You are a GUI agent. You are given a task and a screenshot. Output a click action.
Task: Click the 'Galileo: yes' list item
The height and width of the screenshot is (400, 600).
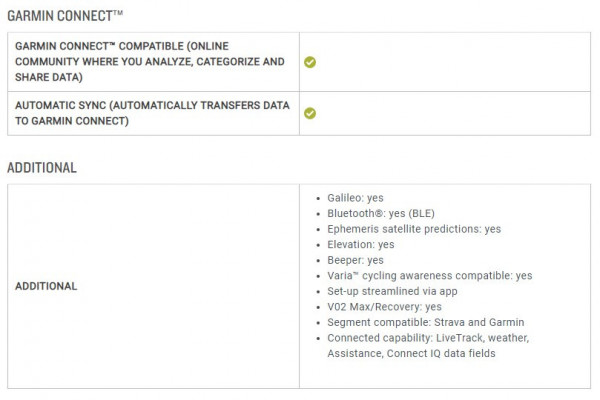(355, 198)
